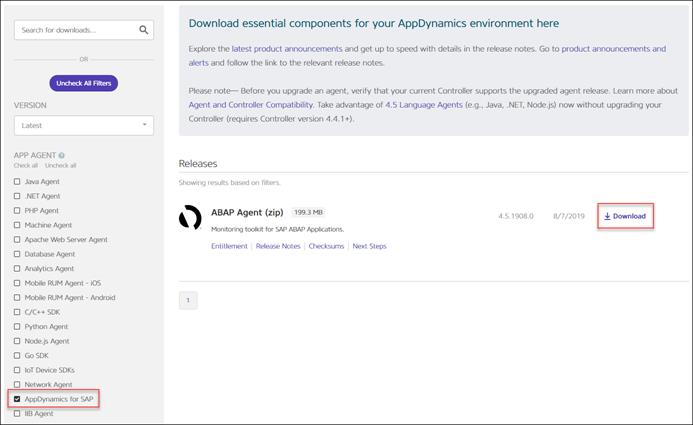Open latest product announcements link

(x=287, y=49)
